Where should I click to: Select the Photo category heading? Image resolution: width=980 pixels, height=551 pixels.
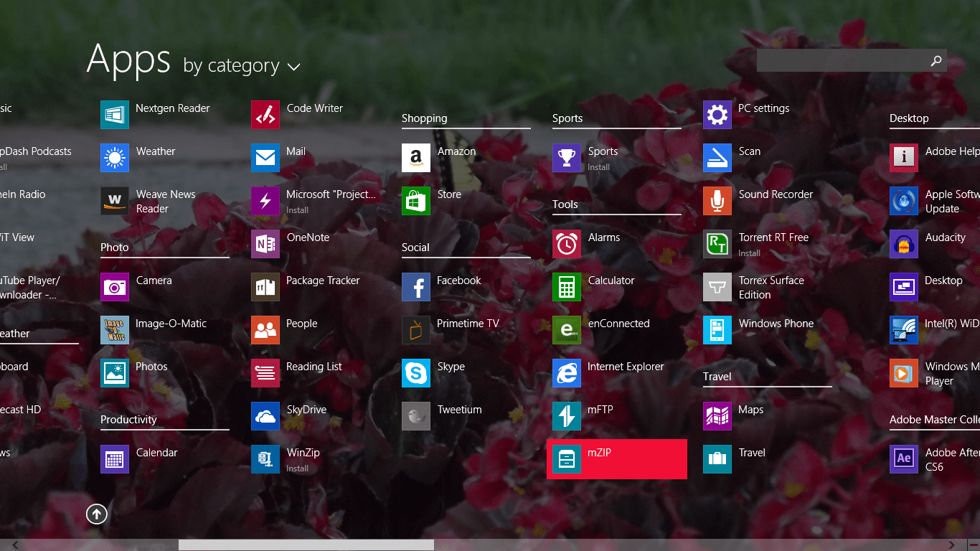pyautogui.click(x=115, y=247)
